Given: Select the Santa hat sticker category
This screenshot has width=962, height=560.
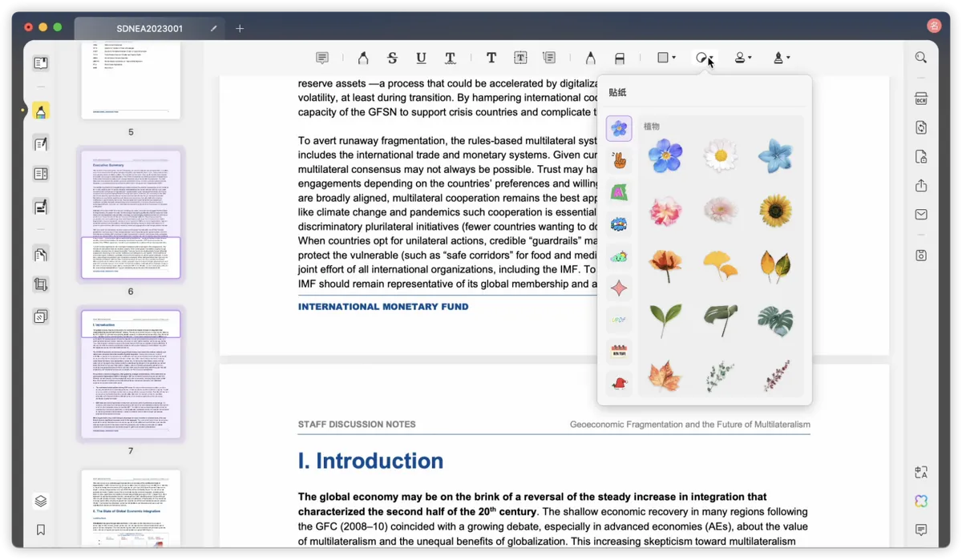Looking at the screenshot, I should [619, 384].
